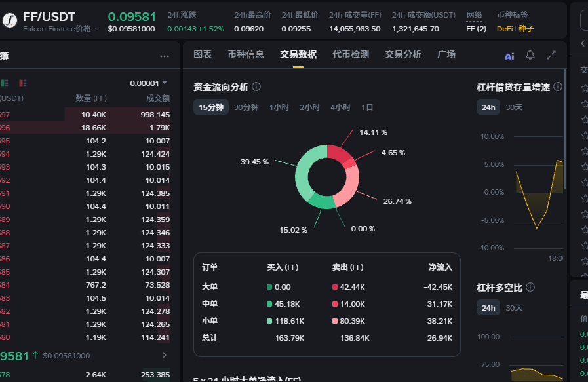
Task: Switch to the 币种信息 tab
Action: point(246,55)
